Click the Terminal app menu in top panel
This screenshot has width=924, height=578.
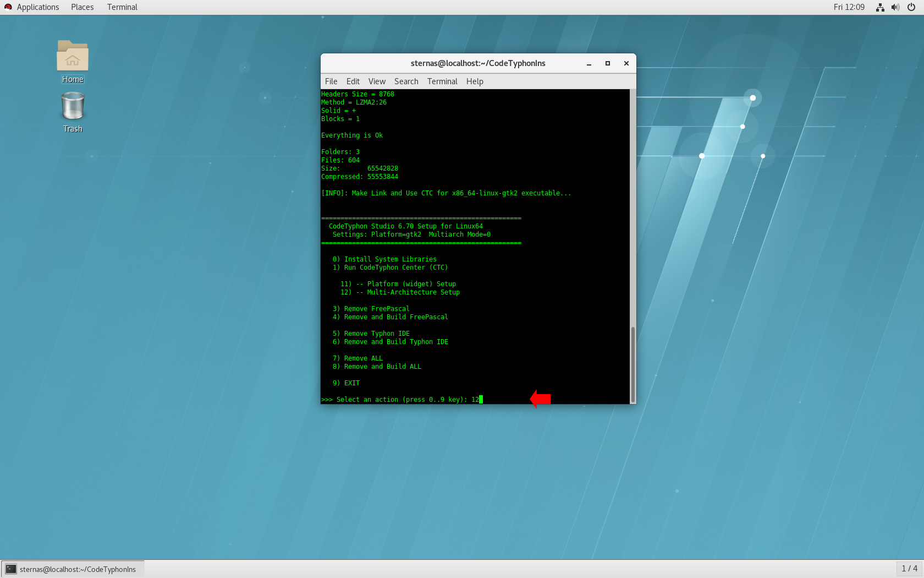122,7
